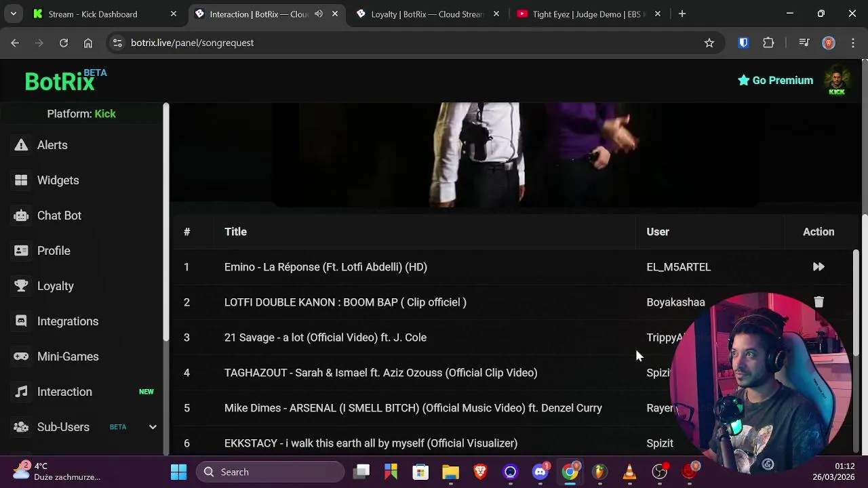Image resolution: width=868 pixels, height=488 pixels.
Task: Open the Windows Start menu
Action: (179, 472)
